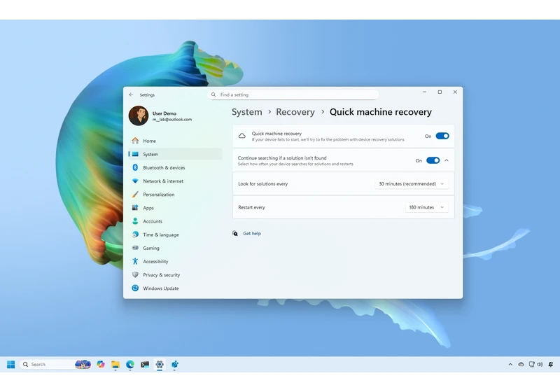
Task: Click the Accounts person icon
Action: pyautogui.click(x=135, y=221)
